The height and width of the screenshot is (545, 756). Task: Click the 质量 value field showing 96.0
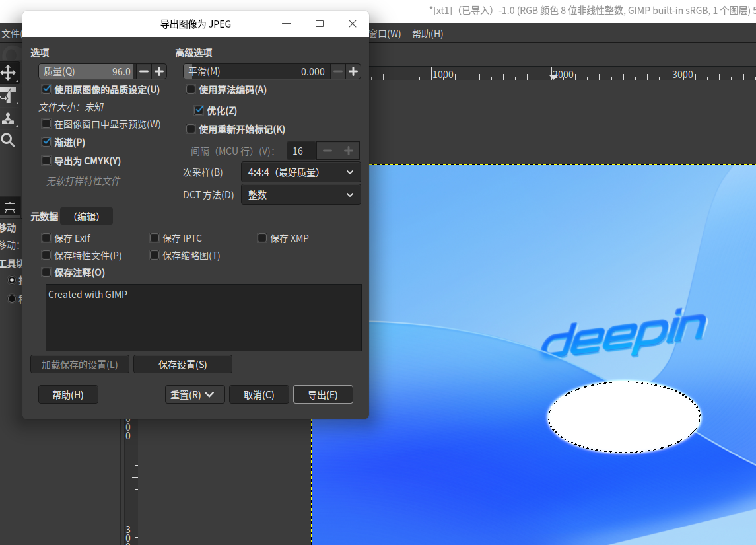[x=121, y=71]
